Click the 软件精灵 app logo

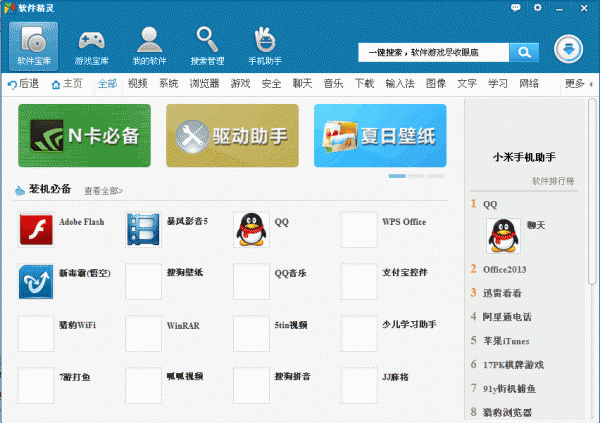[x=10, y=8]
